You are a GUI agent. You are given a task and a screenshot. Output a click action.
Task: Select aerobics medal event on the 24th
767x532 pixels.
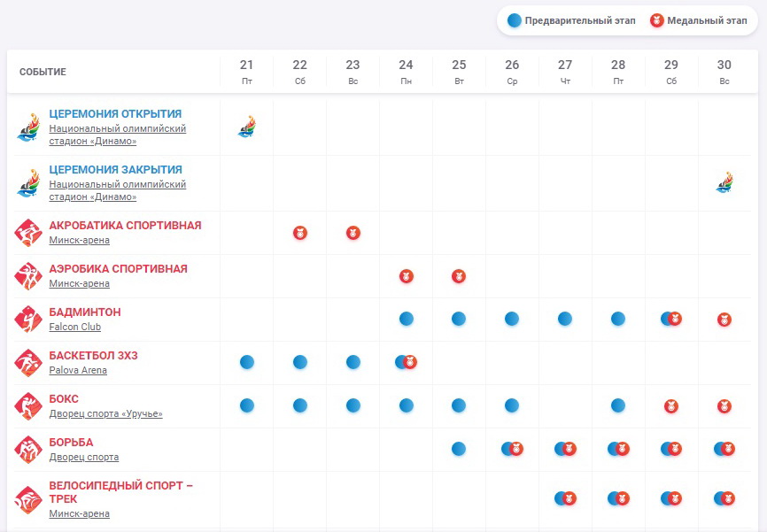(406, 276)
